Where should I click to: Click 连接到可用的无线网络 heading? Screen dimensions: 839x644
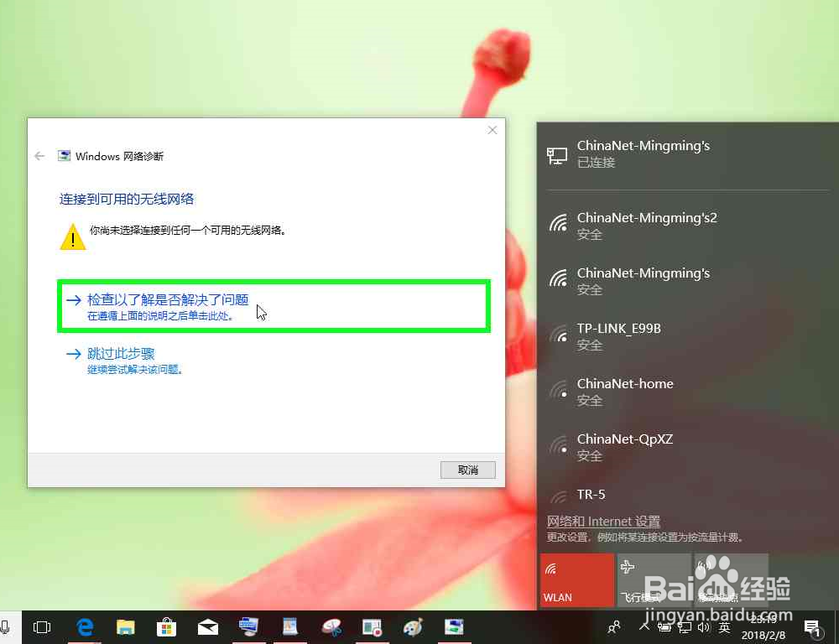[x=127, y=199]
